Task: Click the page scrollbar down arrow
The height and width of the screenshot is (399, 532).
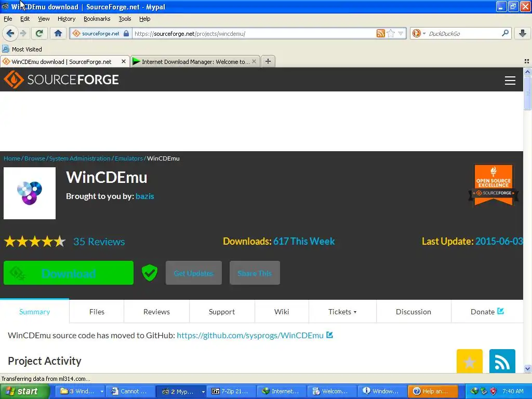Action: [x=527, y=368]
